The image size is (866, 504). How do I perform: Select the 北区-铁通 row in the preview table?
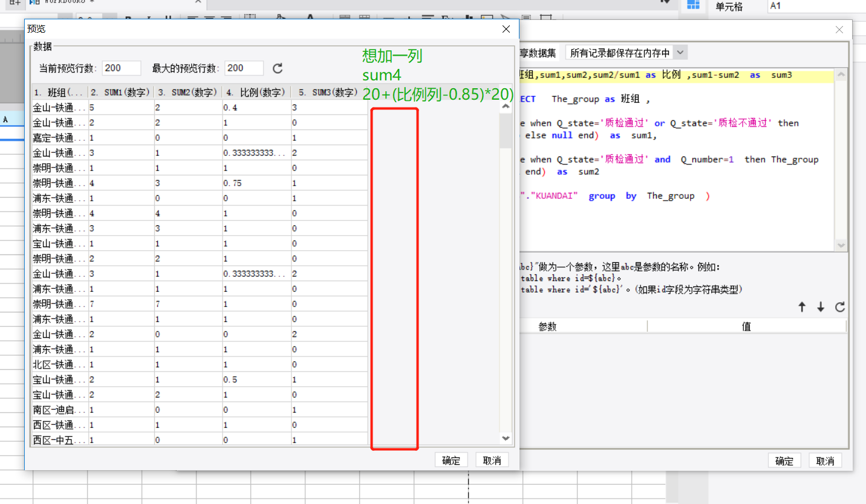[200, 364]
